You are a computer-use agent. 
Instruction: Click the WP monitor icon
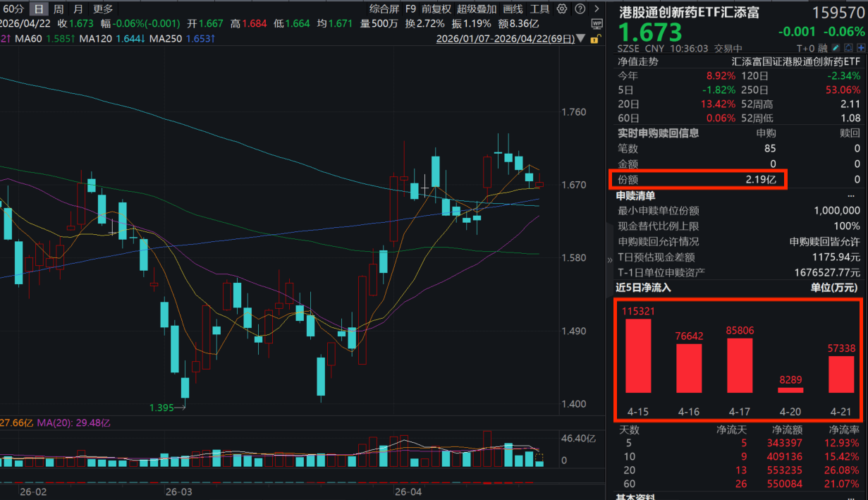597,23
